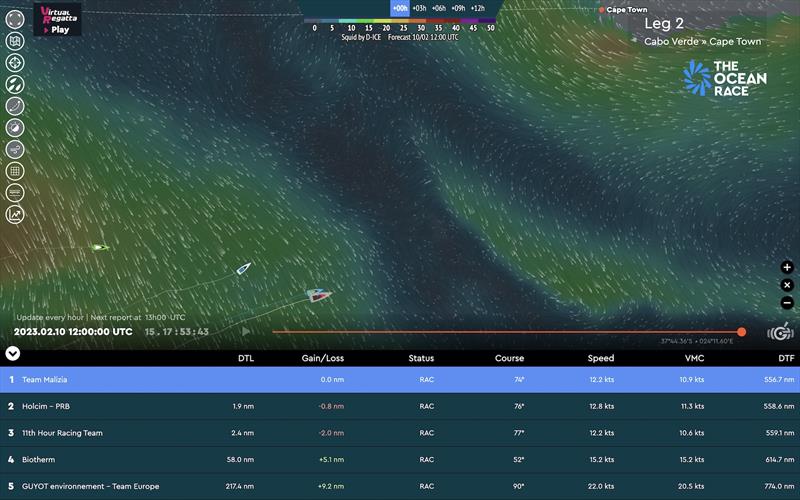The height and width of the screenshot is (500, 800).
Task: Click the white and blue boat marker
Action: (243, 268)
